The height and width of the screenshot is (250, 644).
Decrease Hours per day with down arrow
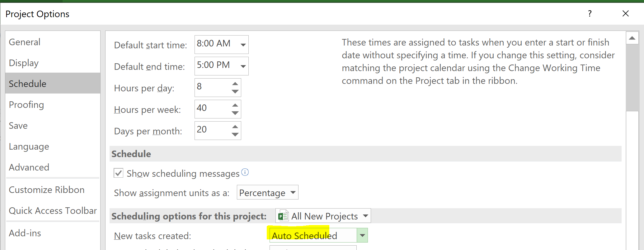click(235, 92)
